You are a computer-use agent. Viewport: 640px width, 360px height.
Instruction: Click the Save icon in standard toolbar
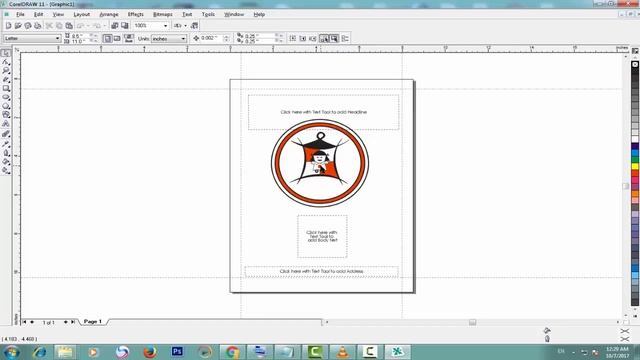(x=28, y=25)
